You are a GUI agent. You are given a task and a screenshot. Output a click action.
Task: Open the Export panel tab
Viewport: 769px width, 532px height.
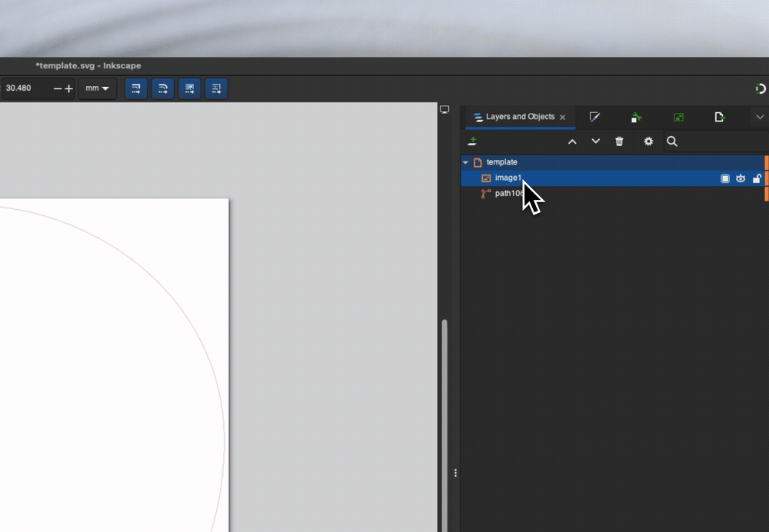pos(720,117)
